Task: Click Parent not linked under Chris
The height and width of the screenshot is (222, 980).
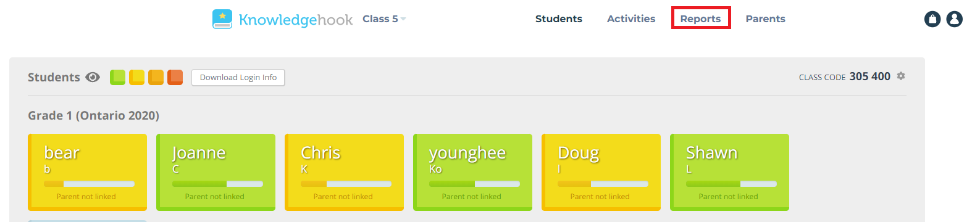Action: [343, 197]
